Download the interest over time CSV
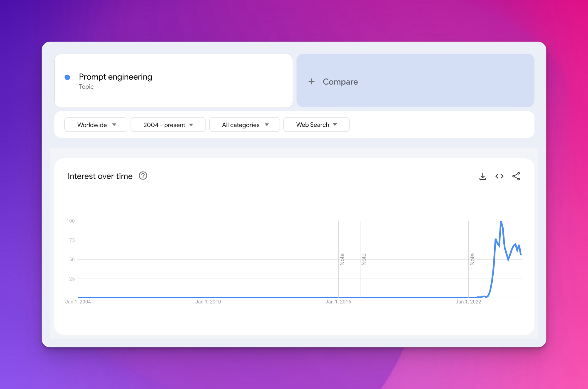The width and height of the screenshot is (588, 389). (x=482, y=176)
